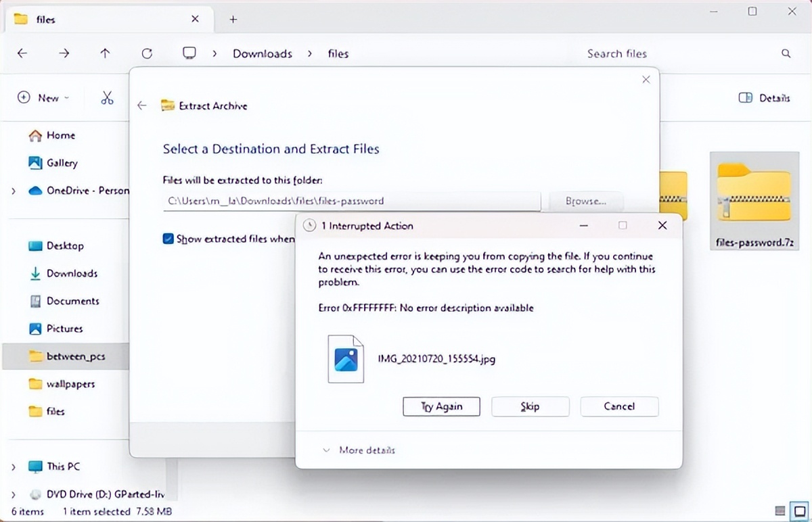The image size is (812, 522).
Task: Click the Browse button for destination folder
Action: click(586, 201)
